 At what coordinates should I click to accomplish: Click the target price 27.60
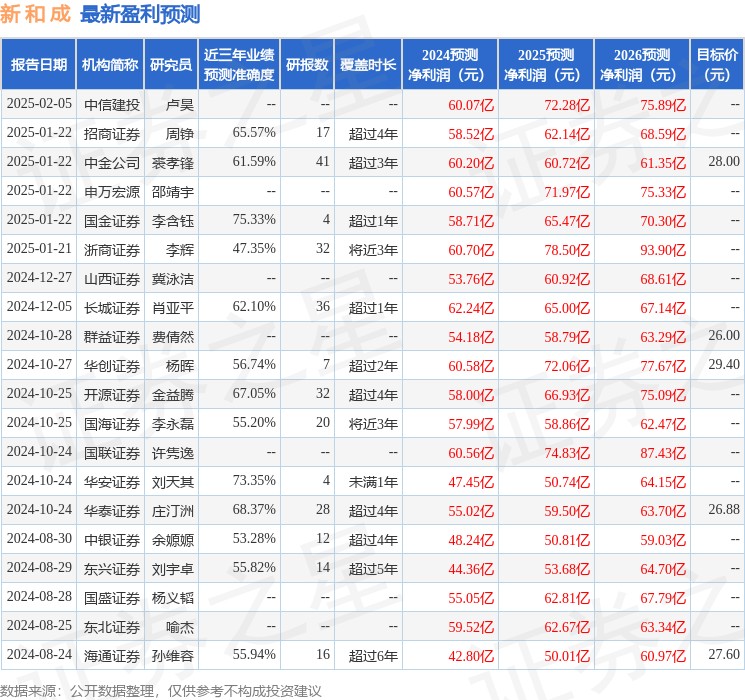coord(724,654)
